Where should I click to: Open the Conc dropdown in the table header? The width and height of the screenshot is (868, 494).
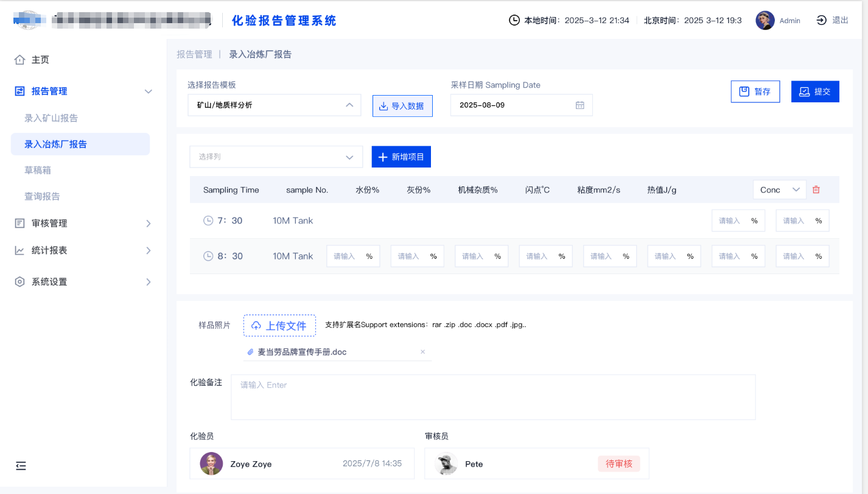(x=779, y=189)
